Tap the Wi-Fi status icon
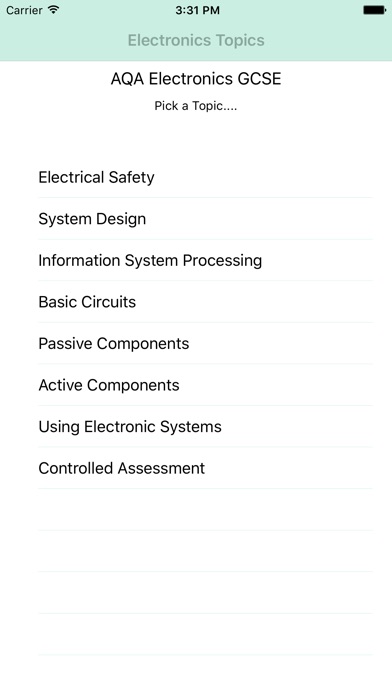 click(x=54, y=10)
